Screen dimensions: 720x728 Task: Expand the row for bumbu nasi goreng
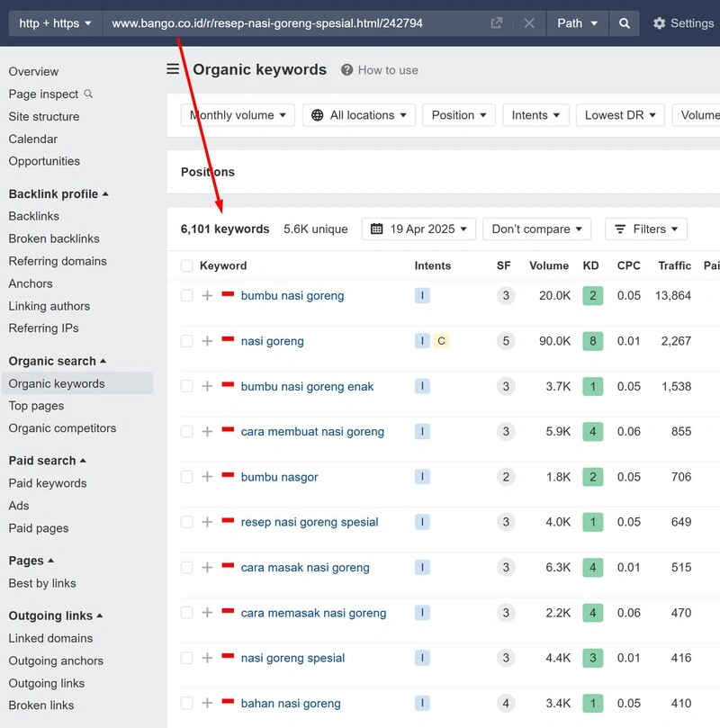pyautogui.click(x=207, y=296)
